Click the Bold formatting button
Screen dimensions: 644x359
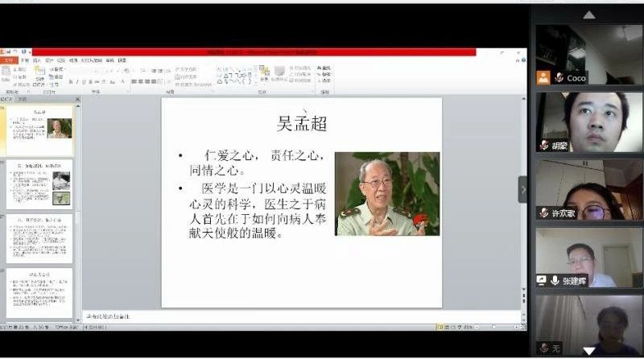pos(71,81)
